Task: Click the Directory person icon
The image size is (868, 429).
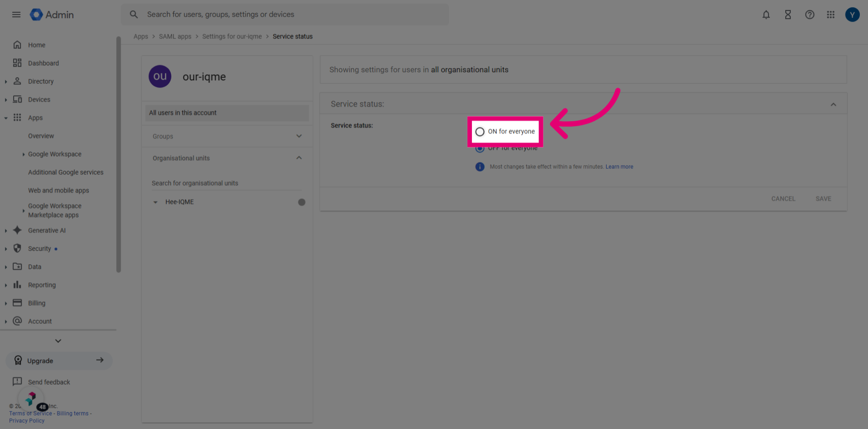Action: pos(17,81)
